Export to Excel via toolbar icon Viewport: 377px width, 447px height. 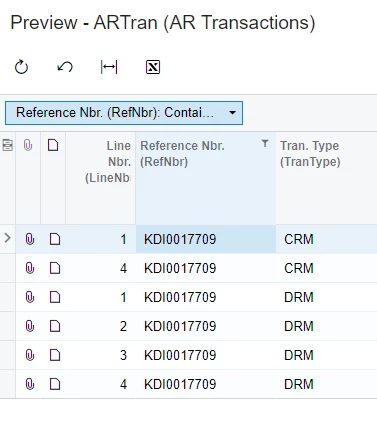[x=153, y=67]
